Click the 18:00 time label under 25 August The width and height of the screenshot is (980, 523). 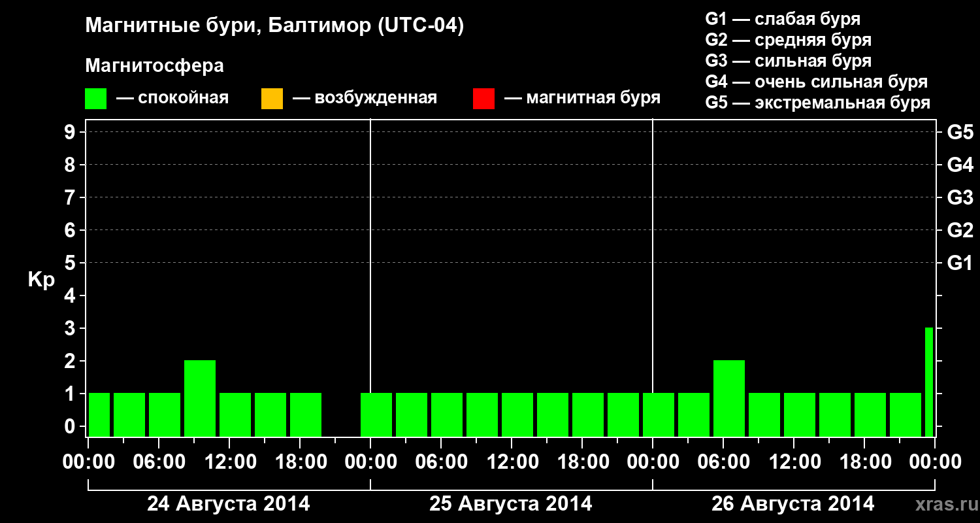coord(582,462)
